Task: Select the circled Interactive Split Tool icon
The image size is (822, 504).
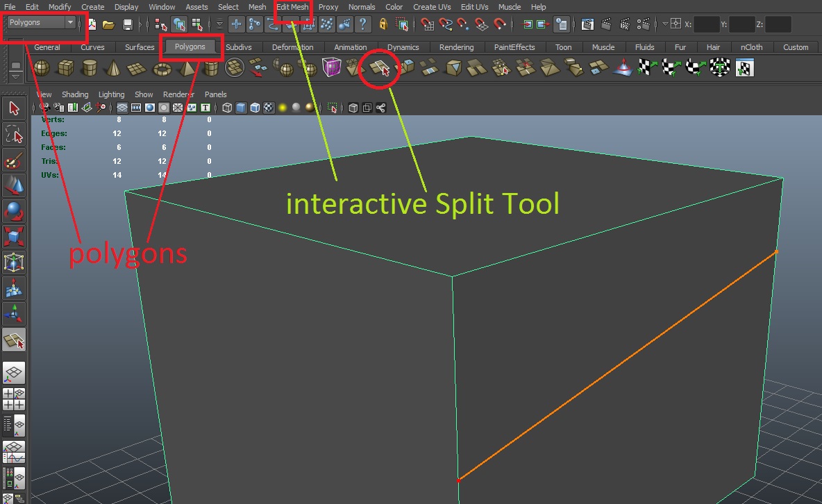Action: click(379, 68)
